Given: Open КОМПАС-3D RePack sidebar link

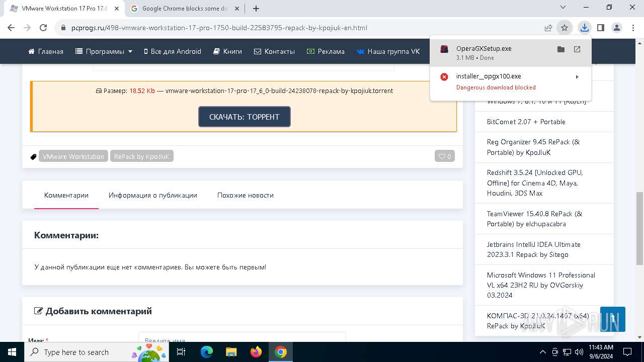Looking at the screenshot, I should (538, 321).
